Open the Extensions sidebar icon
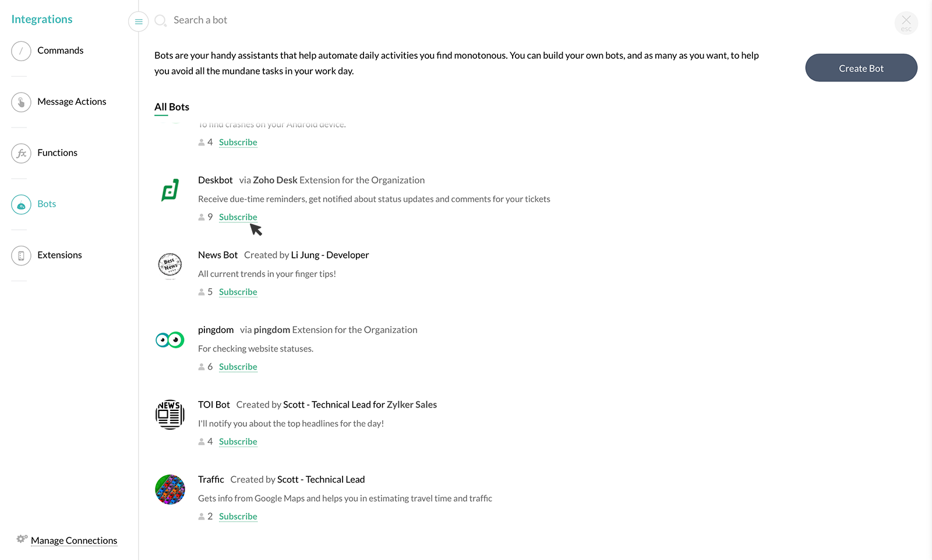 [21, 256]
